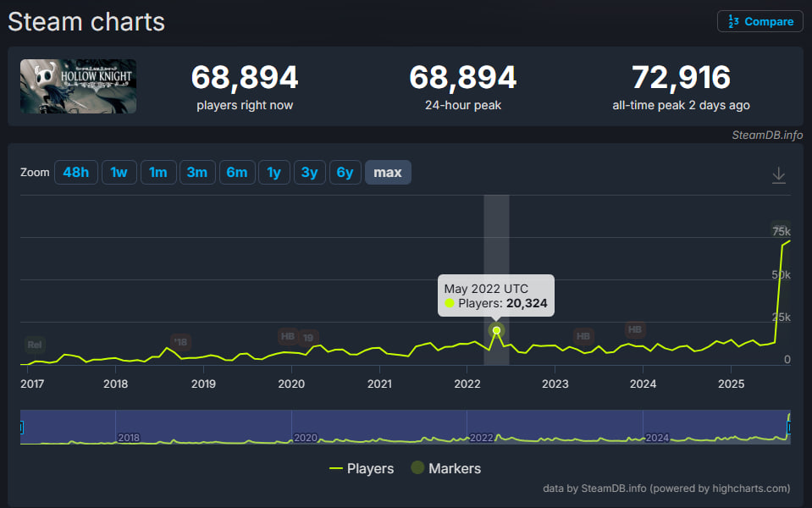The width and height of the screenshot is (812, 508).
Task: Click the 19 marker on chart
Action: coord(308,338)
